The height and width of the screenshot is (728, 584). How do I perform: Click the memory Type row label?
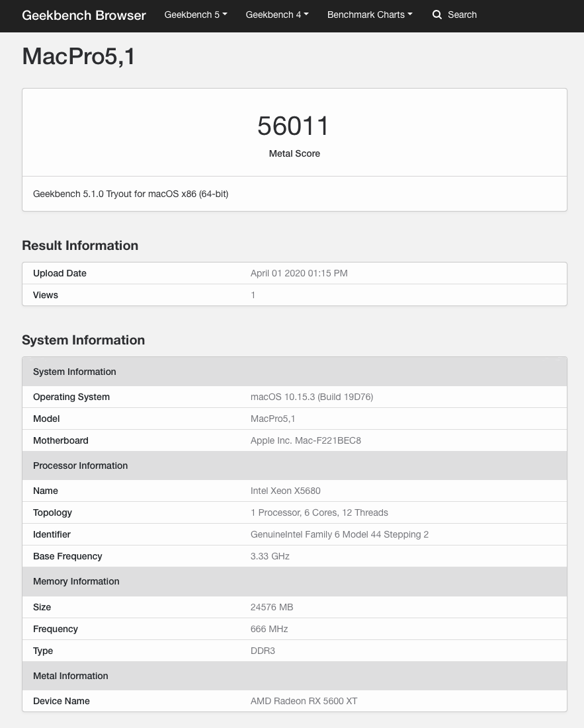pyautogui.click(x=43, y=651)
